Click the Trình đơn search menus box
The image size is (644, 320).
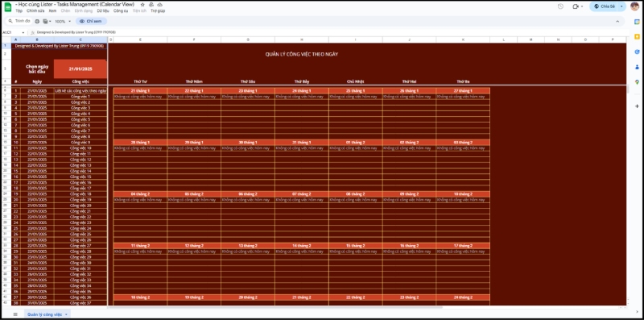coord(19,21)
